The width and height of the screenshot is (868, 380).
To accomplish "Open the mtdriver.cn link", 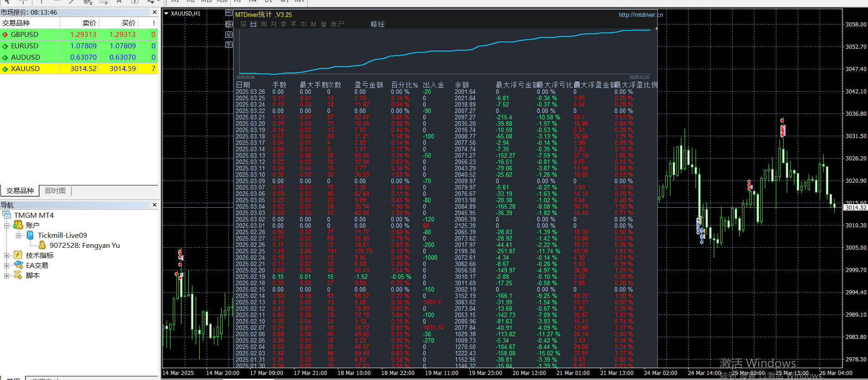I will tap(640, 15).
